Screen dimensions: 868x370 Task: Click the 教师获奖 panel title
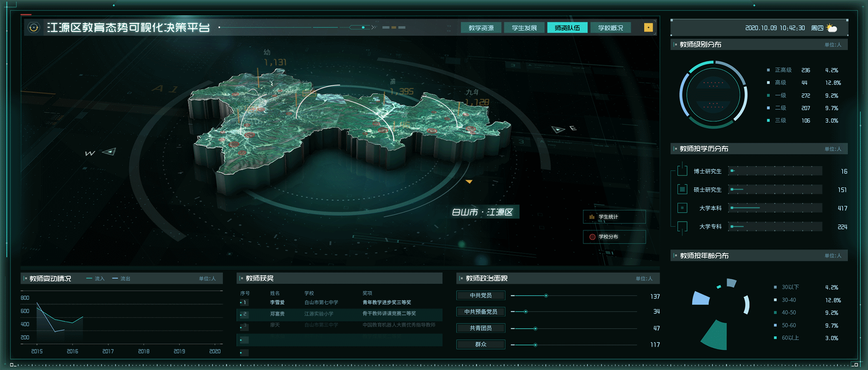tap(260, 278)
